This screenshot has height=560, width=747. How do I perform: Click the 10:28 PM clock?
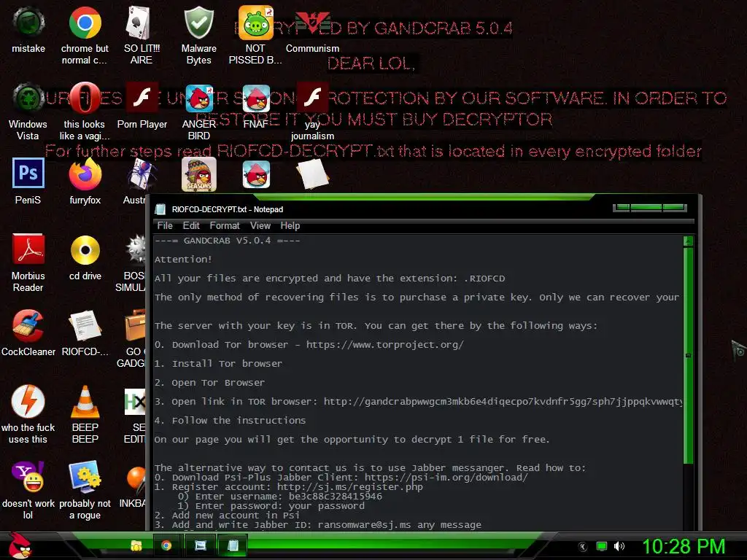[684, 546]
